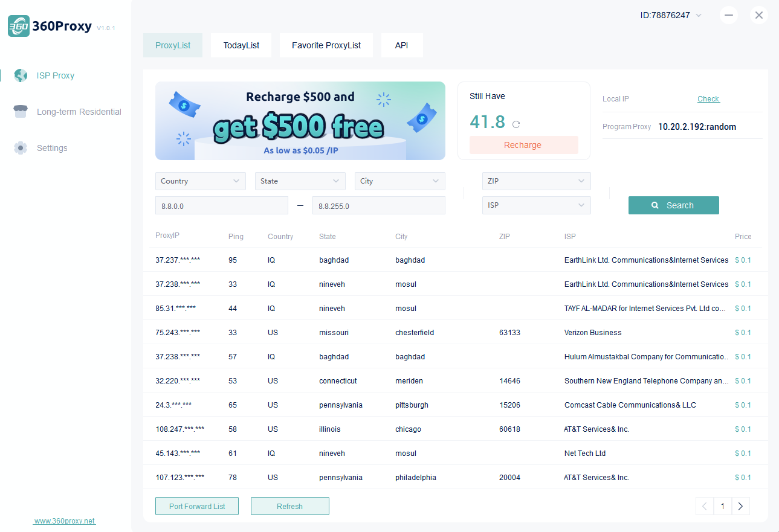
Task: Click the Recharge button
Action: pos(523,145)
